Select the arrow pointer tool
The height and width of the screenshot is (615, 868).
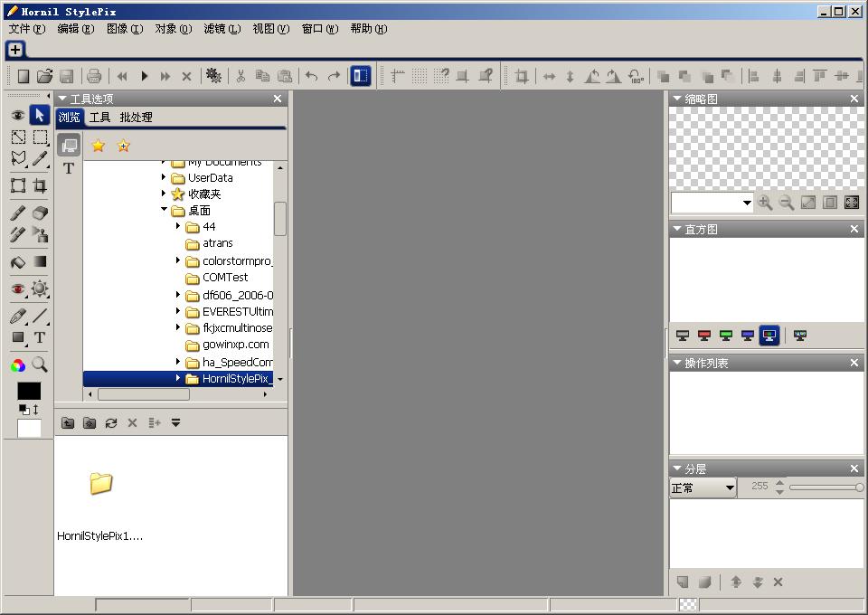[39, 115]
